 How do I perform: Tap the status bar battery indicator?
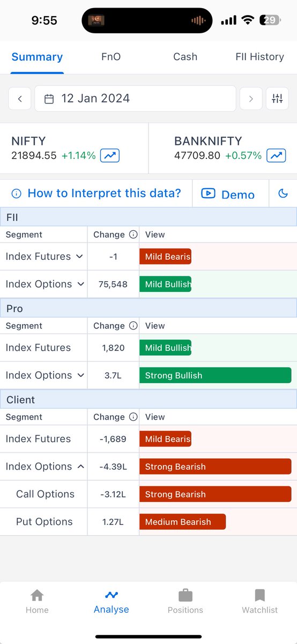click(270, 20)
